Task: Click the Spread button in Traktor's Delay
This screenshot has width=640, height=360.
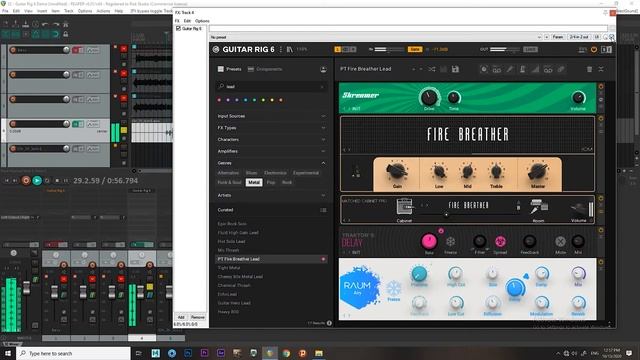Action: pyautogui.click(x=500, y=242)
